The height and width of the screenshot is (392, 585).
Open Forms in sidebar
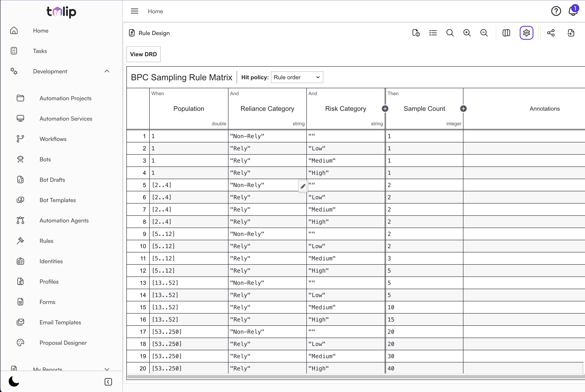coord(47,302)
